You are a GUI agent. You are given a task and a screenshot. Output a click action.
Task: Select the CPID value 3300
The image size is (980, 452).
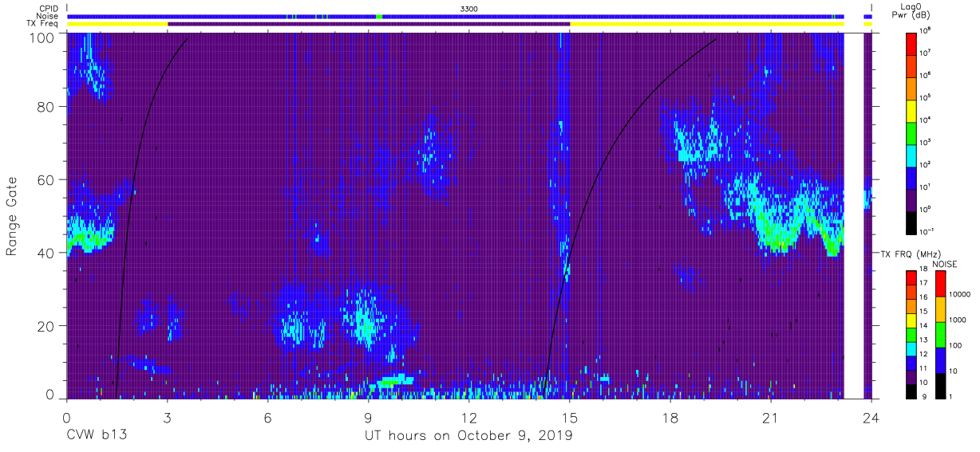click(469, 9)
